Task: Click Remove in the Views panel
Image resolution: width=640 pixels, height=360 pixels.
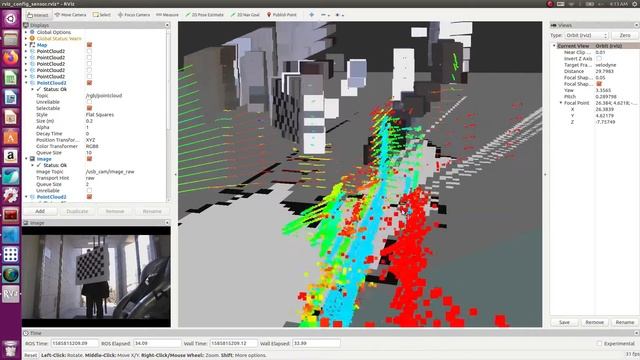Action: pos(594,322)
